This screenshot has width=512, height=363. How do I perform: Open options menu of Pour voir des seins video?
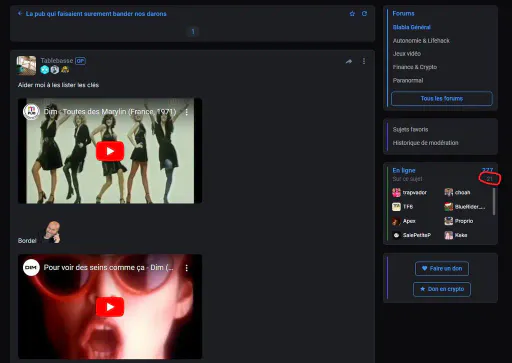187,268
